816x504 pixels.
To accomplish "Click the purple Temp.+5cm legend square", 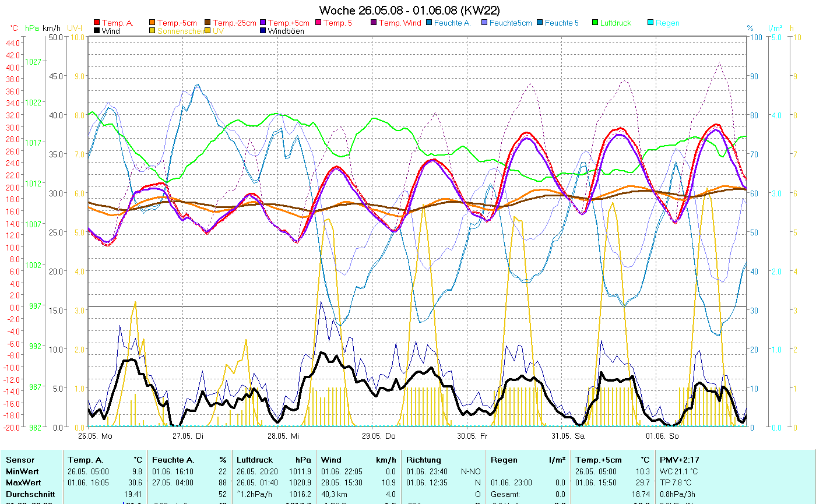I will 263,23.
